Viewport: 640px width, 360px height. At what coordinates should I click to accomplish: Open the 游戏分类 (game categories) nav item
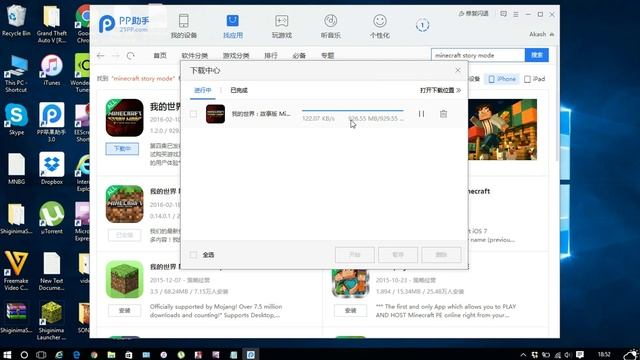(x=236, y=56)
